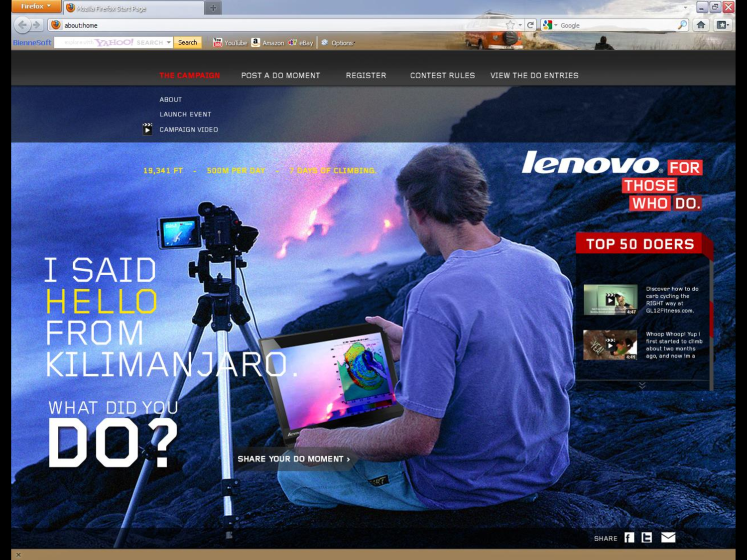The height and width of the screenshot is (560, 747).
Task: Click the '500M PER DAY' text
Action: pyautogui.click(x=236, y=171)
